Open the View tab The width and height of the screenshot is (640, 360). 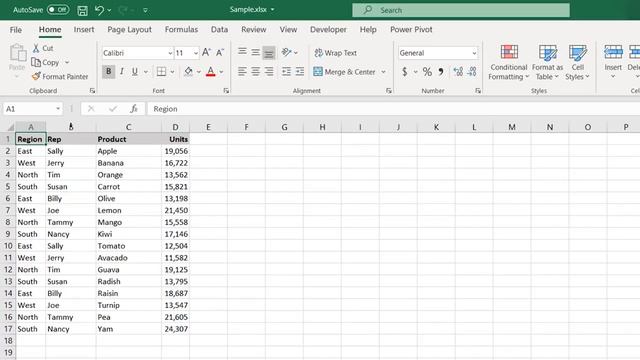pos(288,29)
